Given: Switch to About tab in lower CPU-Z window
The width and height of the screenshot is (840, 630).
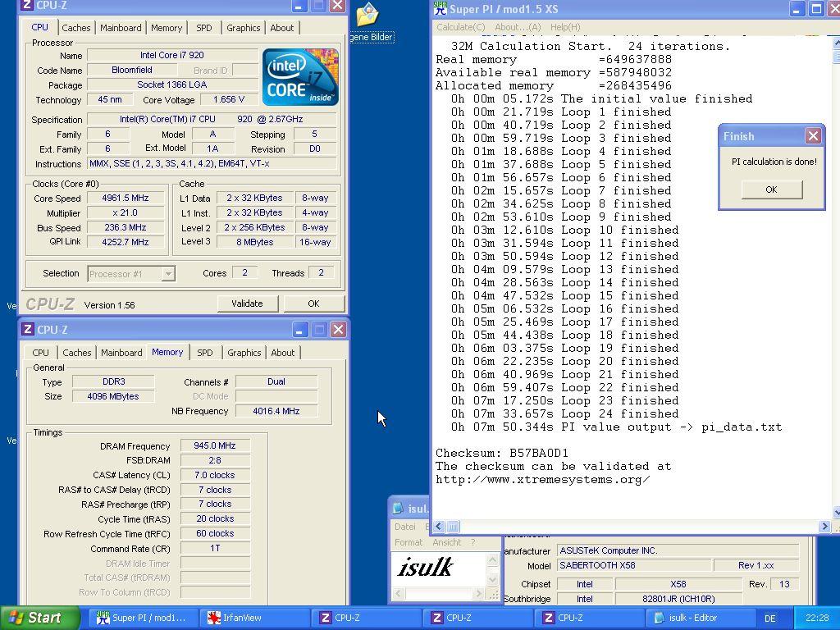Looking at the screenshot, I should (282, 353).
